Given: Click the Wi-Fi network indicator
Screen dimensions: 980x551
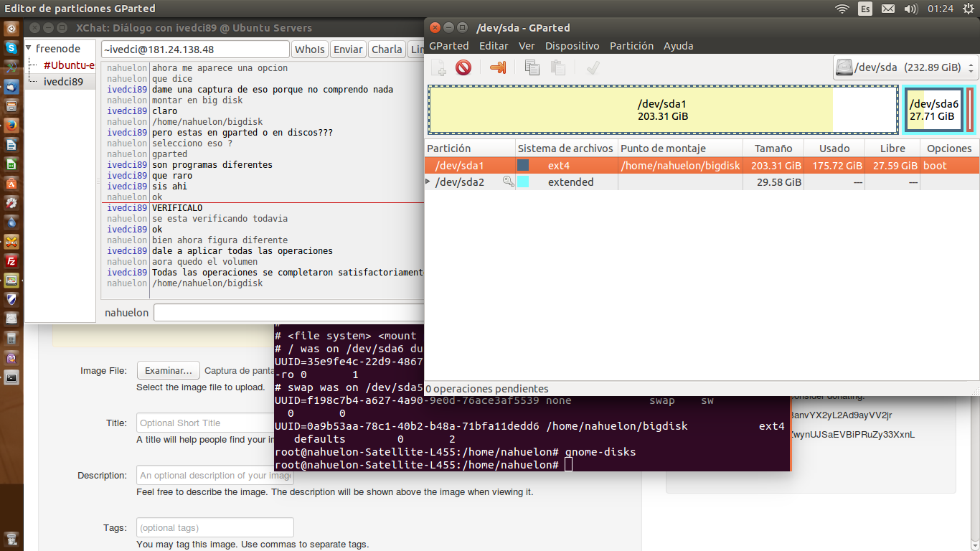Looking at the screenshot, I should click(842, 9).
